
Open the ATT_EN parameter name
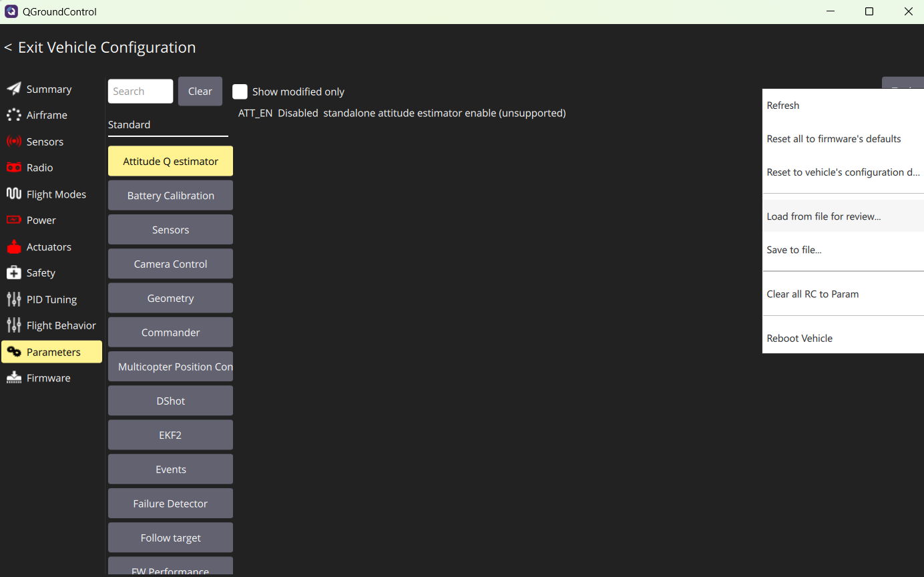pyautogui.click(x=255, y=114)
